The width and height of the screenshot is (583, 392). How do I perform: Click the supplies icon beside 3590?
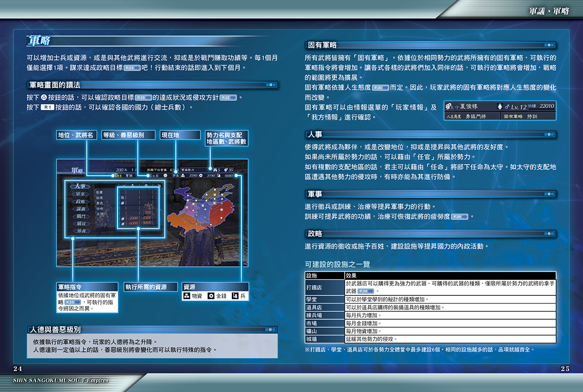click(183, 175)
